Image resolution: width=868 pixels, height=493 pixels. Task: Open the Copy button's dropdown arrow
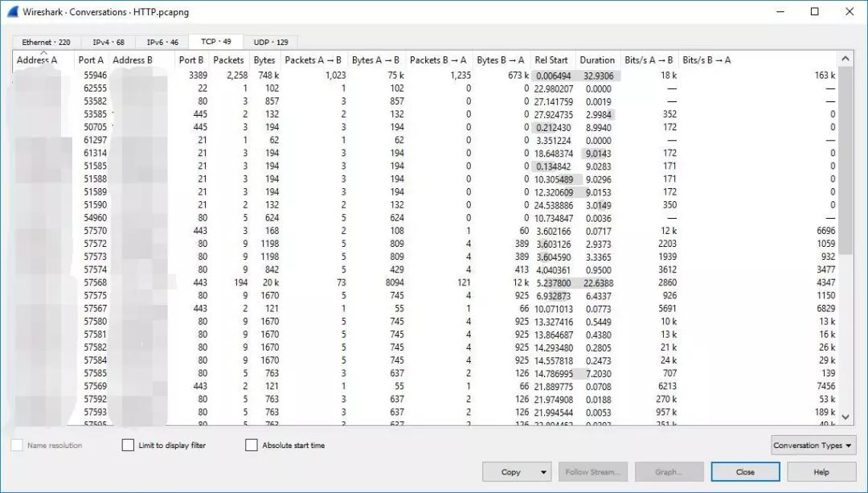coord(543,473)
